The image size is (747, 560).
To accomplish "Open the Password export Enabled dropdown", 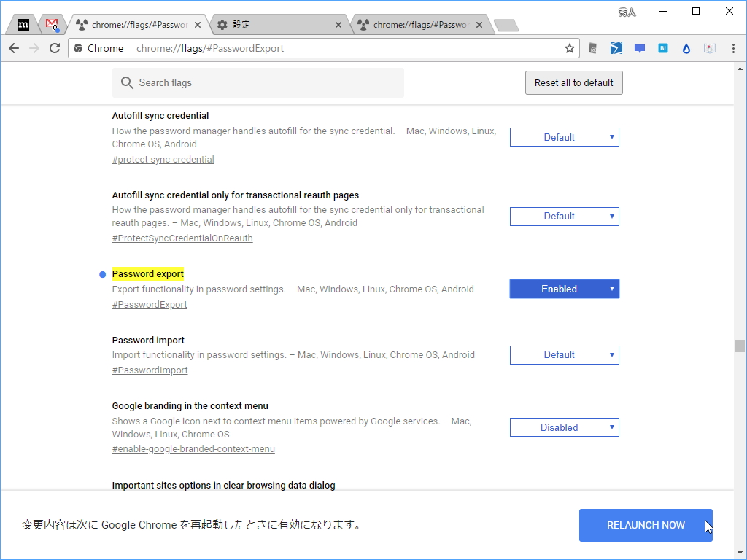I will 564,289.
